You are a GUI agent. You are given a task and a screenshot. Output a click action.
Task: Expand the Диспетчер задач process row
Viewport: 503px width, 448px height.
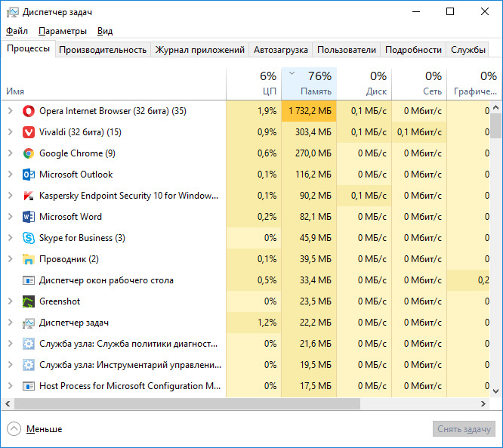(11, 323)
